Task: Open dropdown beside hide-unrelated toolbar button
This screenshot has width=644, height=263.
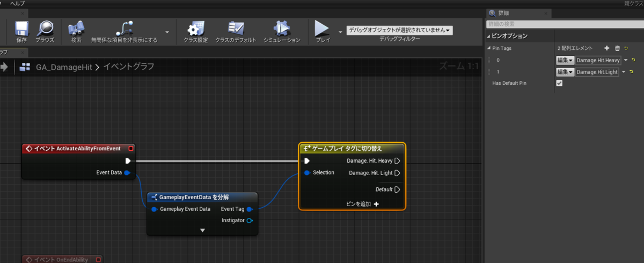Action: [x=167, y=32]
